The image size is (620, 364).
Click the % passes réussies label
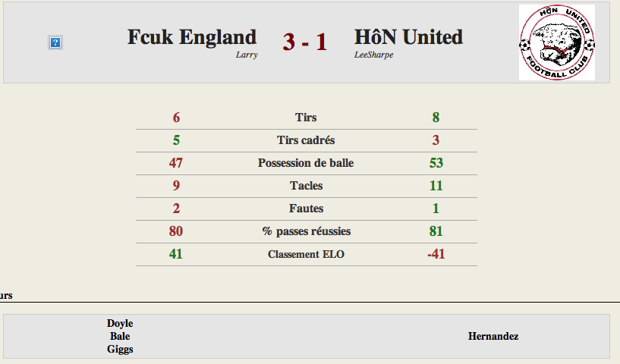[307, 231]
